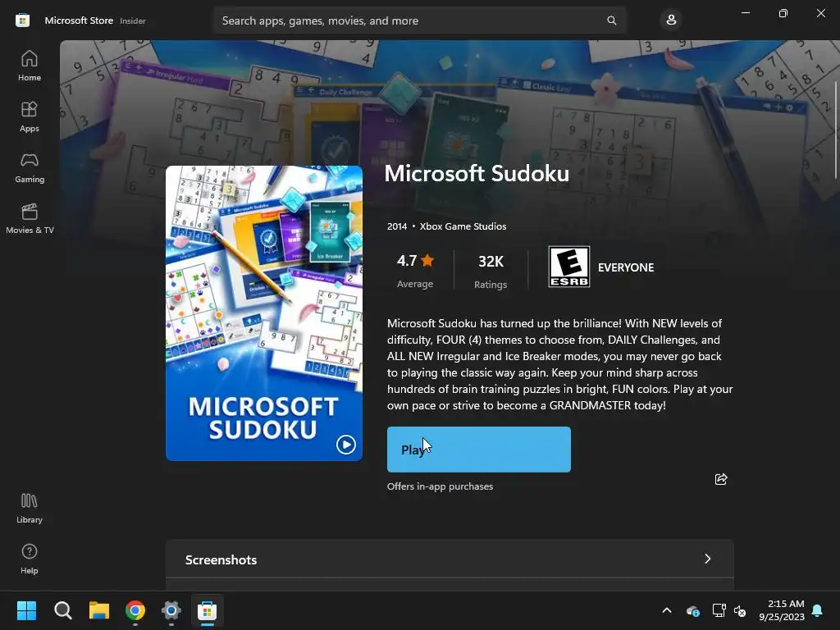Open Movies & TV section
The height and width of the screenshot is (630, 840).
[30, 218]
